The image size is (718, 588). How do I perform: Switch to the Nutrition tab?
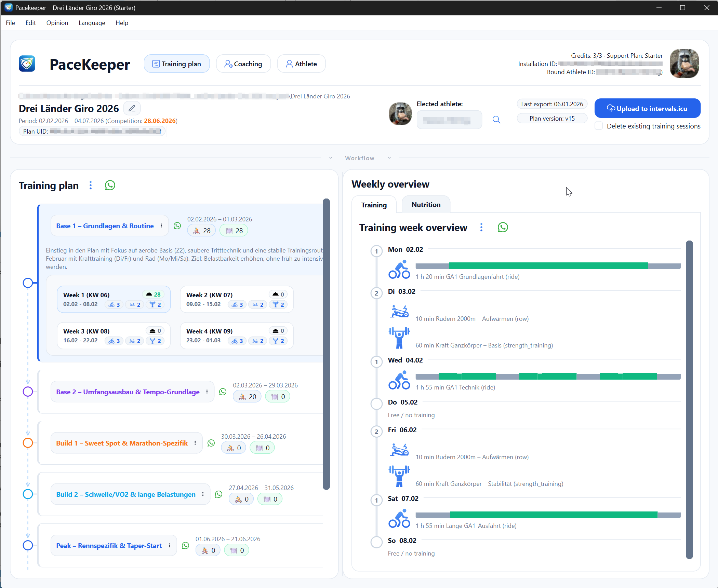(x=426, y=205)
